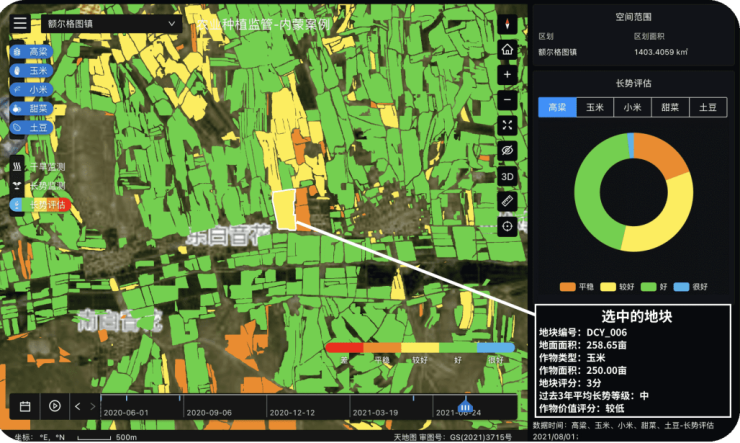Toggle layer visibility eye icon
This screenshot has width=740, height=443.
coord(507,150)
